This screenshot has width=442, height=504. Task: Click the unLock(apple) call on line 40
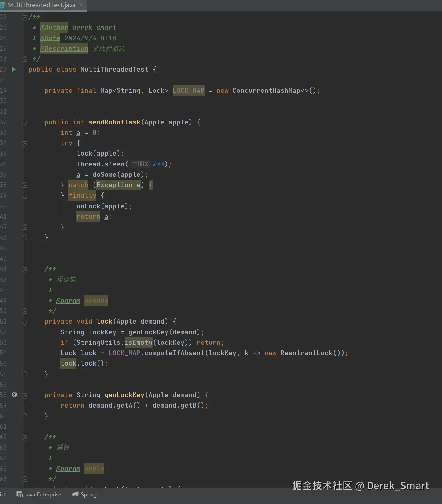[102, 206]
